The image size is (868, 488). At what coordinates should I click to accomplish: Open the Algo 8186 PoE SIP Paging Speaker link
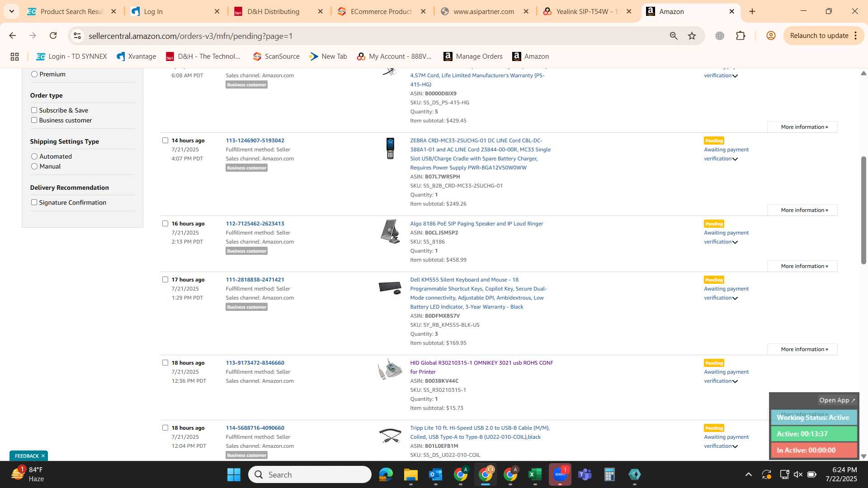click(476, 224)
